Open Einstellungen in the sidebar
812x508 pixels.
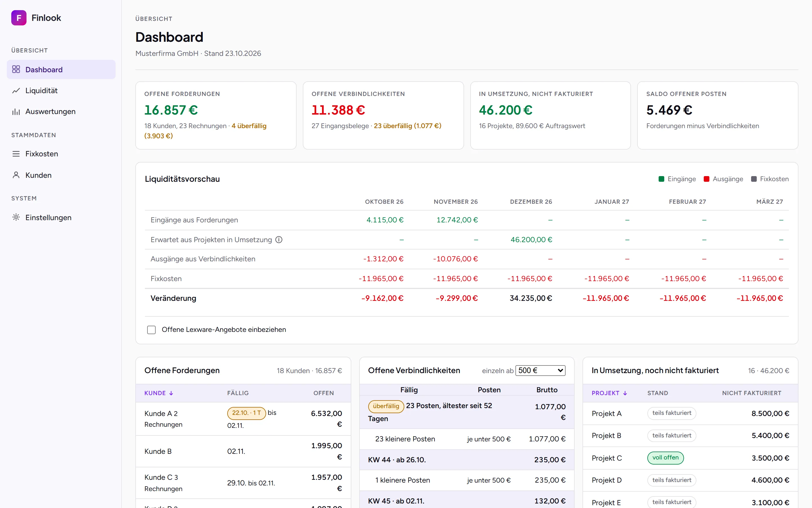click(x=61, y=217)
